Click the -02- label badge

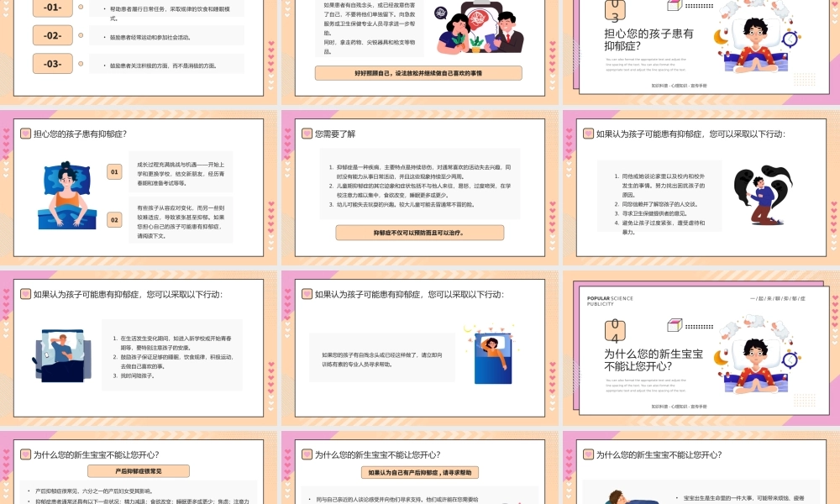point(52,35)
